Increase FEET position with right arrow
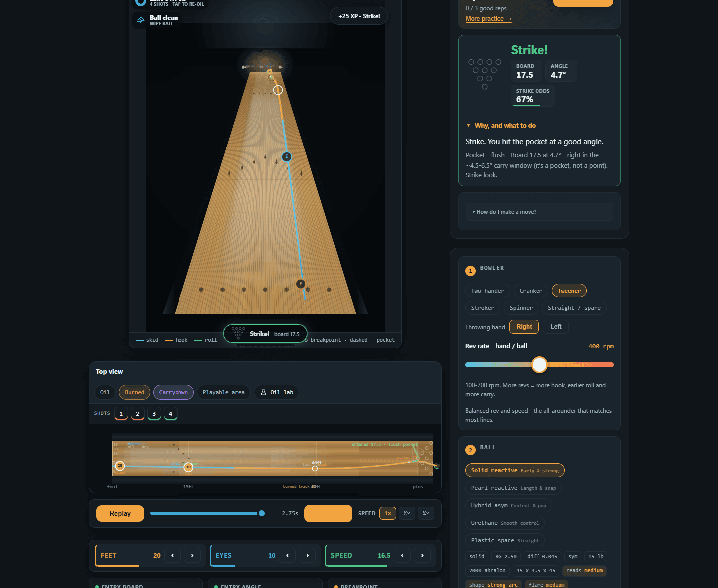Screen dimensions: 718x588 [x=192, y=555]
